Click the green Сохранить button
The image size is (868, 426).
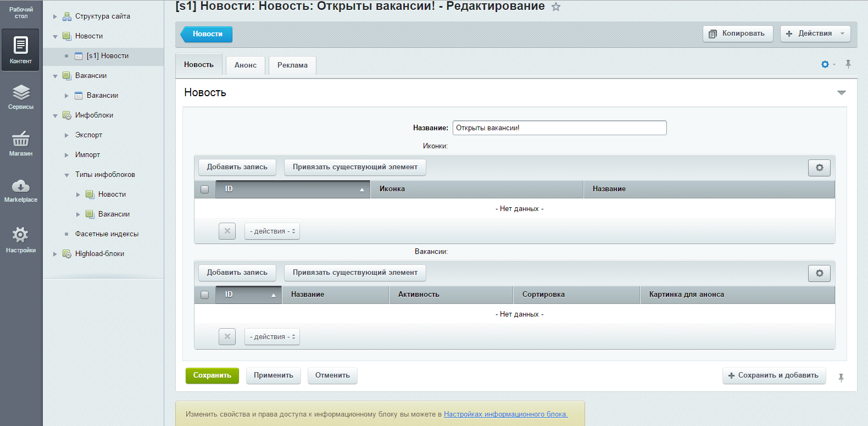(212, 375)
